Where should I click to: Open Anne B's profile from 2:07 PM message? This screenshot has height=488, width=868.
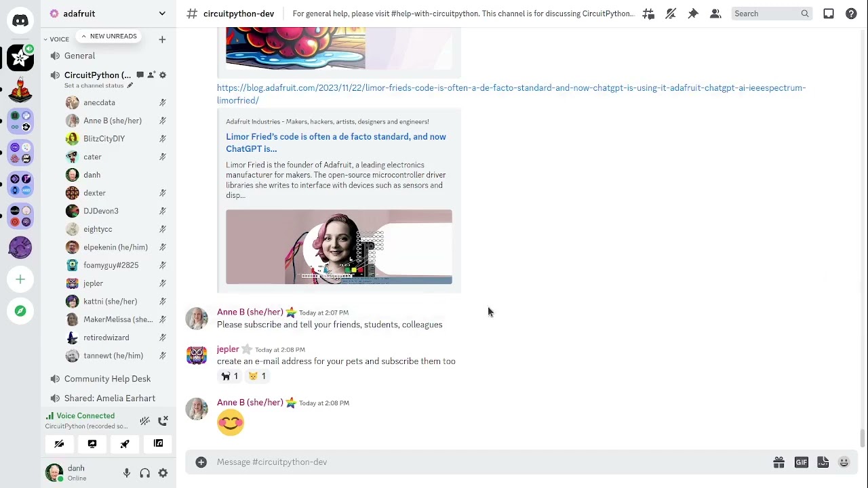pyautogui.click(x=250, y=312)
